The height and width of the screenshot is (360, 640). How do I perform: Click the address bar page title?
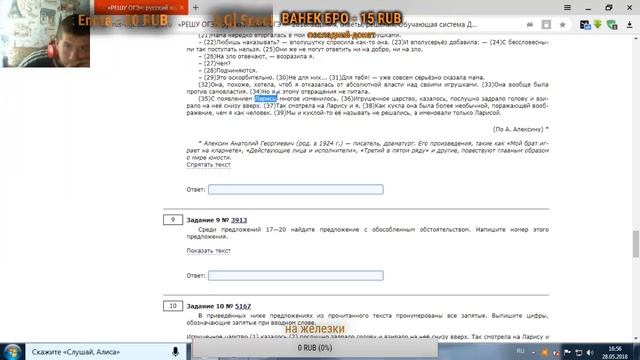click(327, 24)
